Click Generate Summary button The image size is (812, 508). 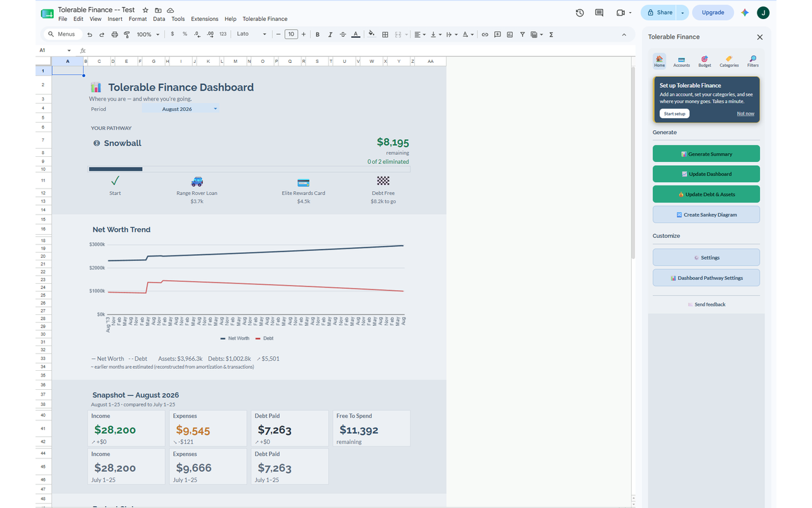pos(706,154)
